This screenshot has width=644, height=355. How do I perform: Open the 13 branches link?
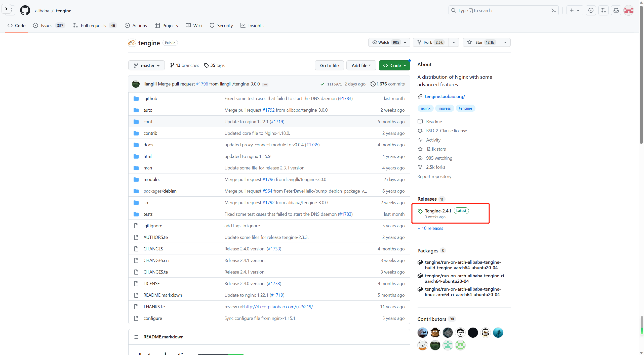tap(185, 65)
